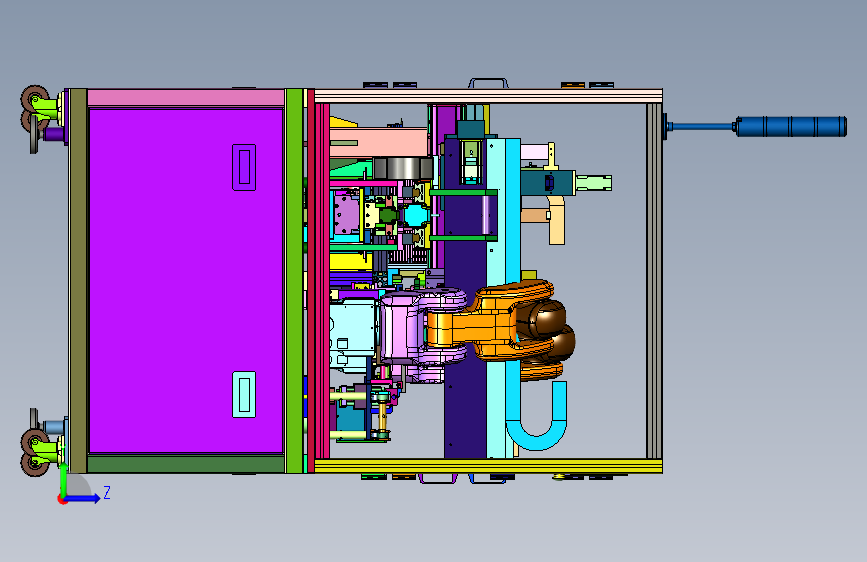Select the large magenta cabinet panel
867x562 pixels.
point(186,280)
